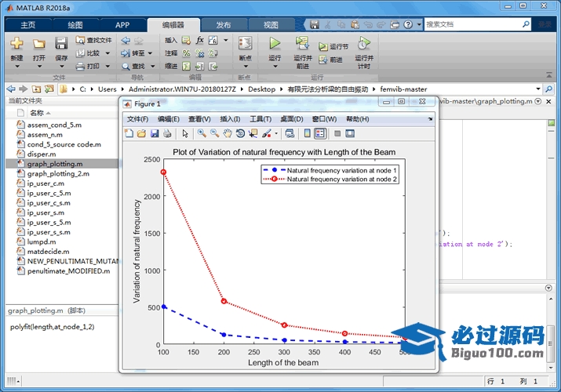Image resolution: width=561 pixels, height=392 pixels.
Task: Toggle the zoom out magnifier tool
Action: [215, 133]
